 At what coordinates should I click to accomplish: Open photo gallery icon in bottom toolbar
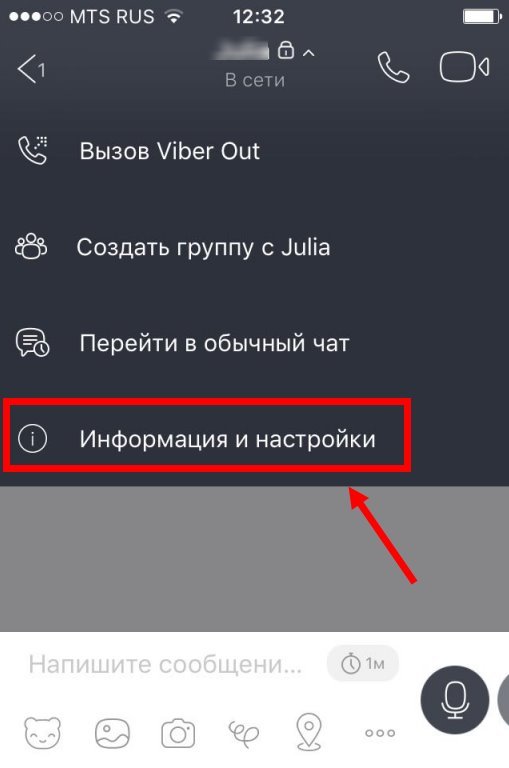[112, 733]
